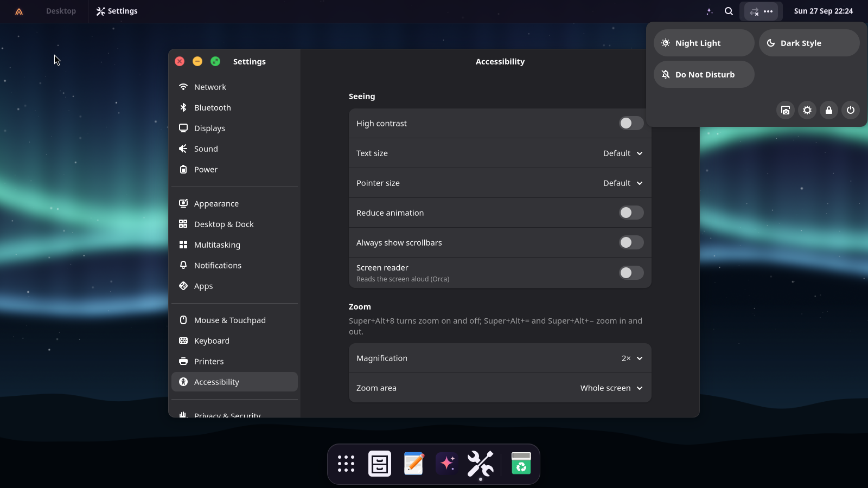Open Notifications via its bell icon

(x=183, y=265)
